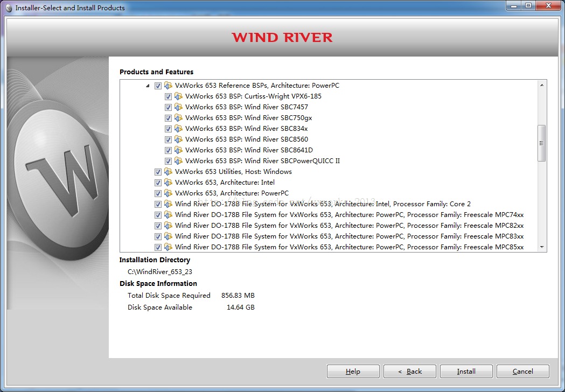This screenshot has width=565, height=392.
Task: Click package icon of DO-178B File System Core 2
Action: [x=168, y=204]
